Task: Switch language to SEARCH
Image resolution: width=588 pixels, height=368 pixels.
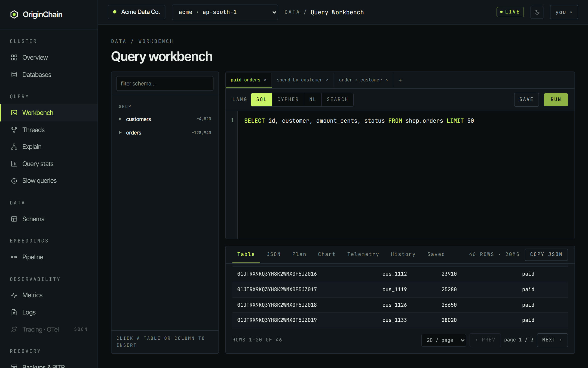Action: coord(337,99)
